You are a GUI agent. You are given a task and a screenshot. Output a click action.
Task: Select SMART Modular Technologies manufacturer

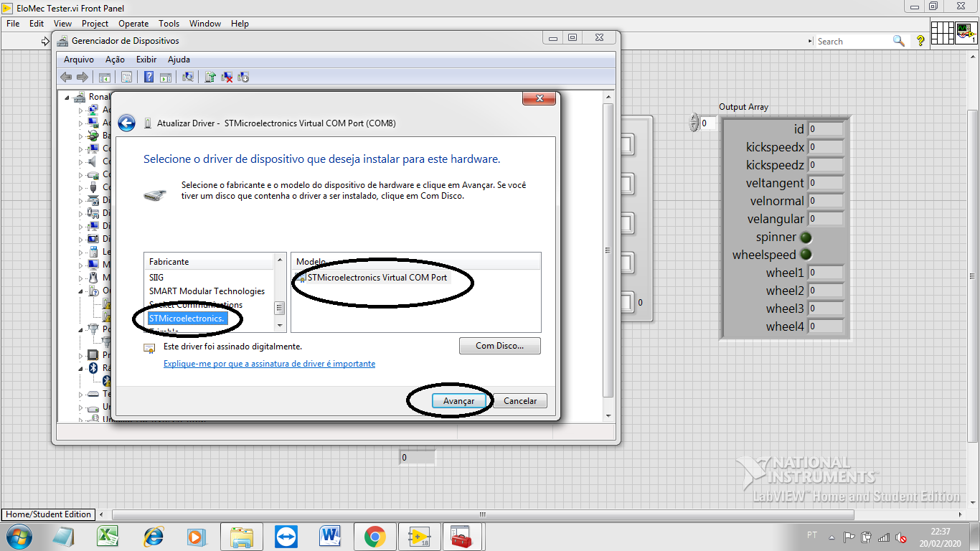(x=207, y=291)
